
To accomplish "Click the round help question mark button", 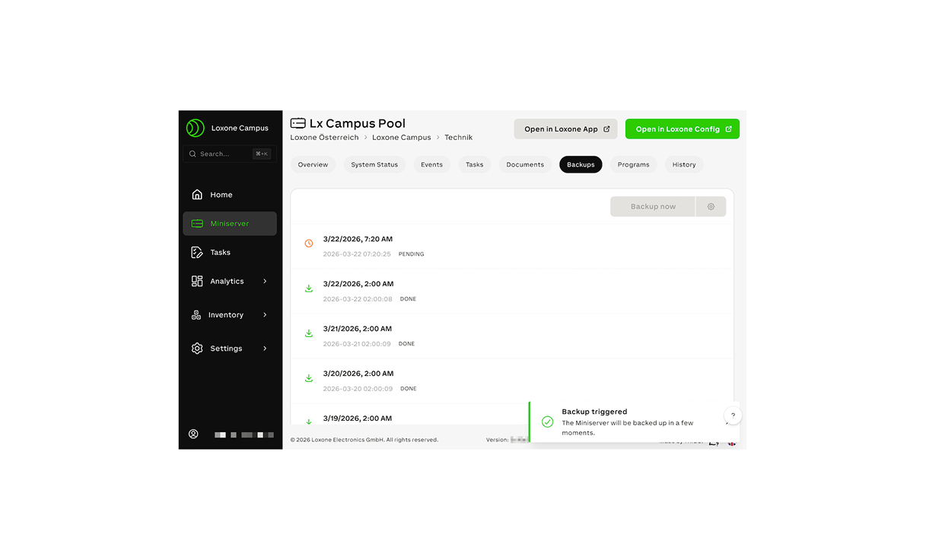I will [733, 416].
